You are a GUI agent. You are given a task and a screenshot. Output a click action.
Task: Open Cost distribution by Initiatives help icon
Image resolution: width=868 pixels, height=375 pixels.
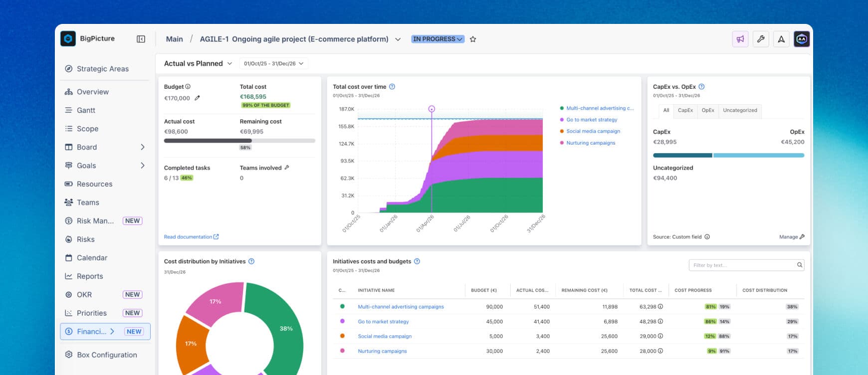(251, 261)
